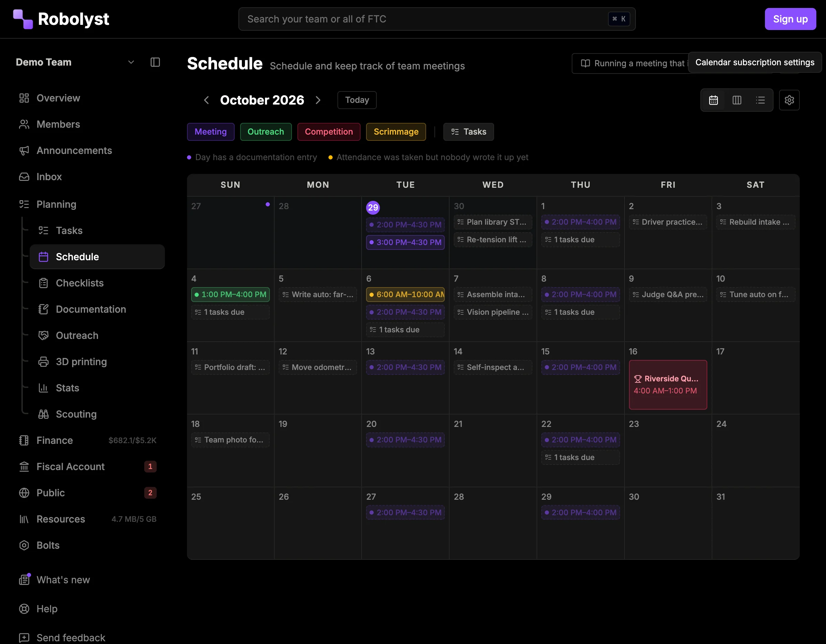Toggle Competition event filter
826x644 pixels.
pos(329,132)
